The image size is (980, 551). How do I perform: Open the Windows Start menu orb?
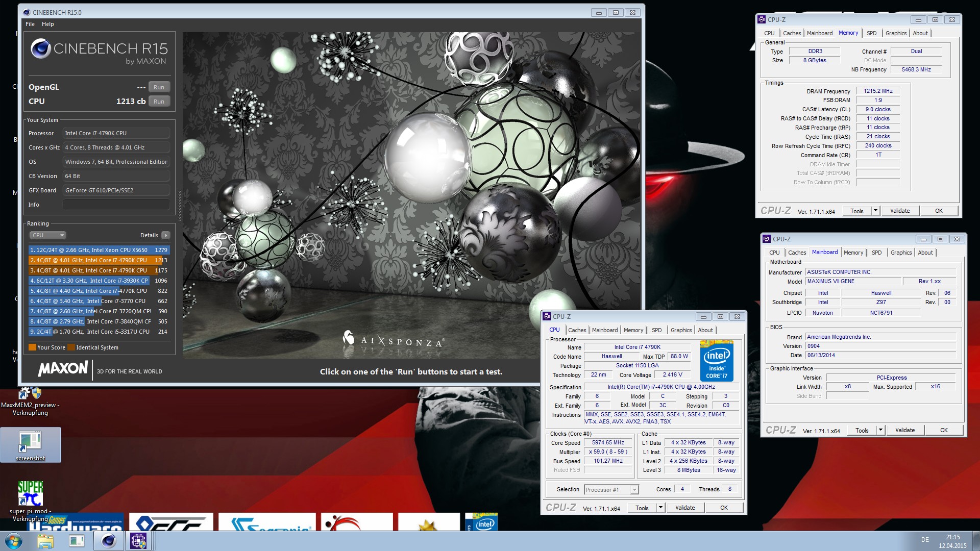[14, 541]
